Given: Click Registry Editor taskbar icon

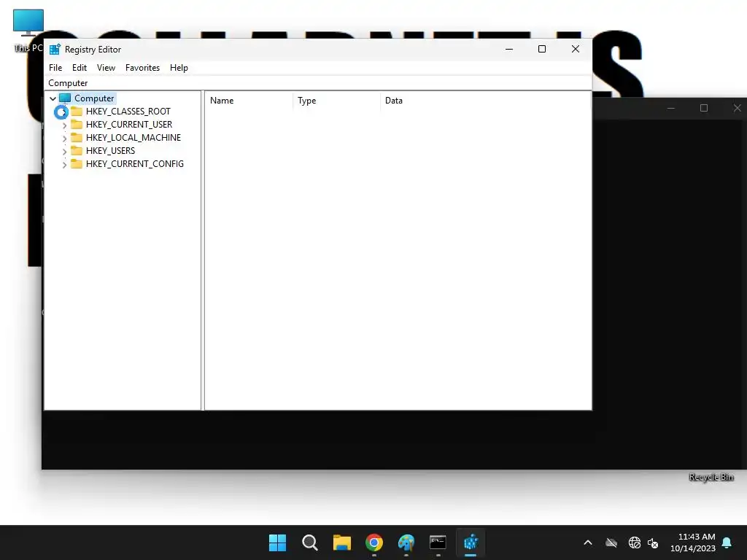Looking at the screenshot, I should coord(471,542).
